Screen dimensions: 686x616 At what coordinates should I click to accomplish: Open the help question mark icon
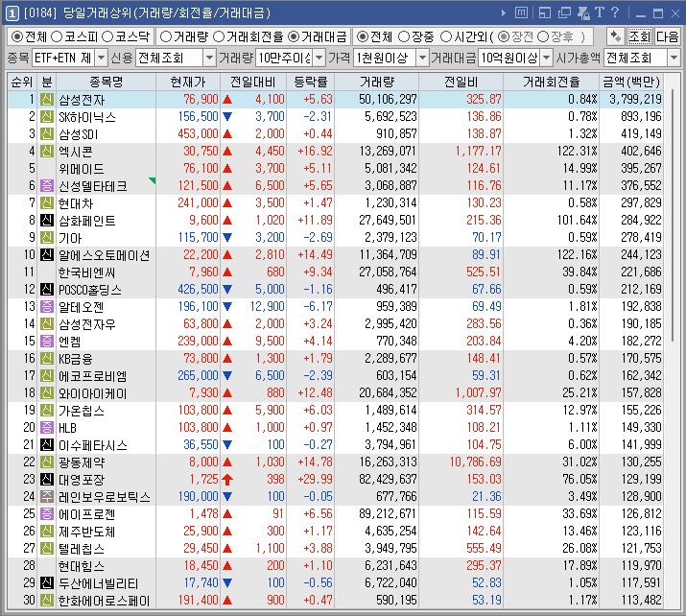tap(615, 12)
